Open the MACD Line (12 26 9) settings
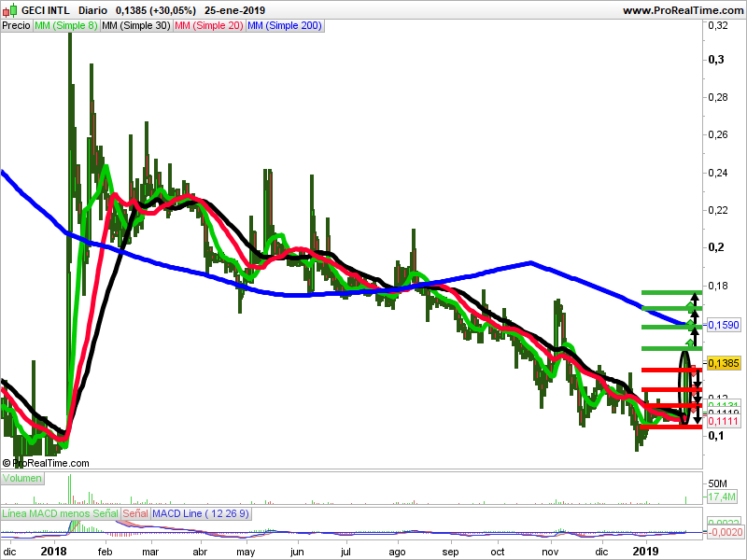This screenshot has width=747, height=560. pos(201,513)
